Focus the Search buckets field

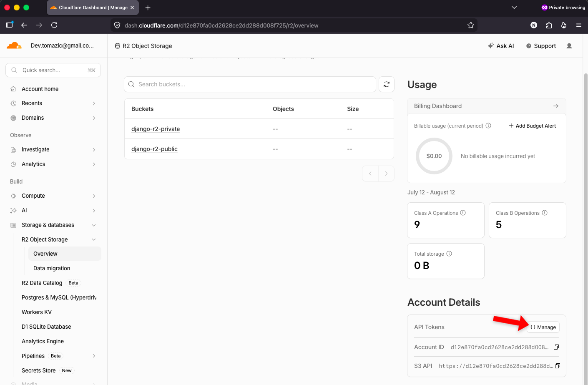(x=250, y=84)
